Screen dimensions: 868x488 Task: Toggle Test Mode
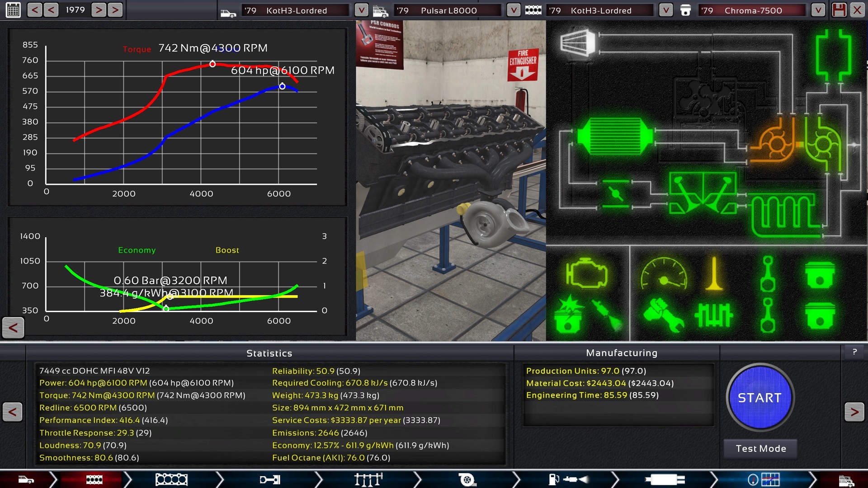coord(760,449)
